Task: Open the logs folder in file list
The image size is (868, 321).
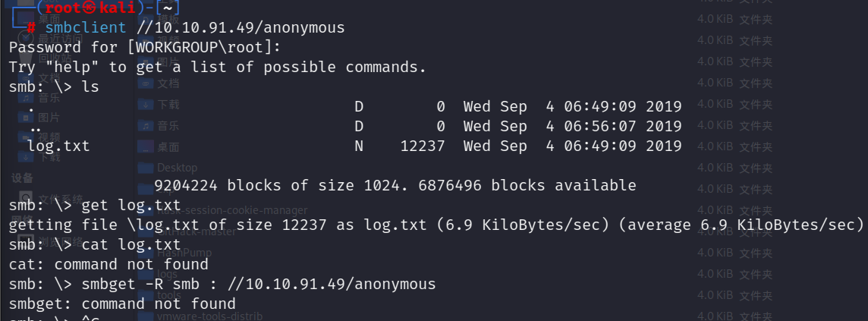Action: 167,274
